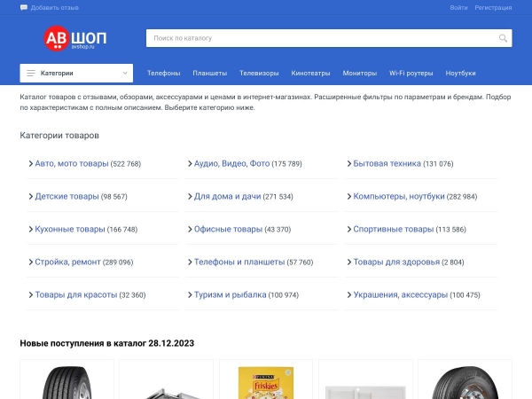
Task: Click Регистрация link
Action: [493, 7]
